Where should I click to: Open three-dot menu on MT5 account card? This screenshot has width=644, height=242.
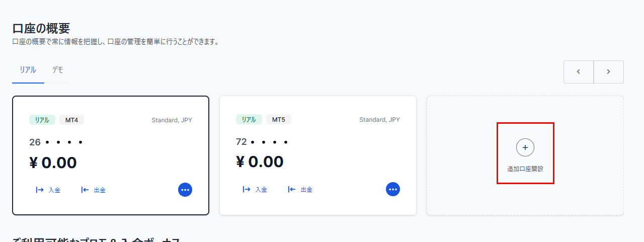click(393, 189)
